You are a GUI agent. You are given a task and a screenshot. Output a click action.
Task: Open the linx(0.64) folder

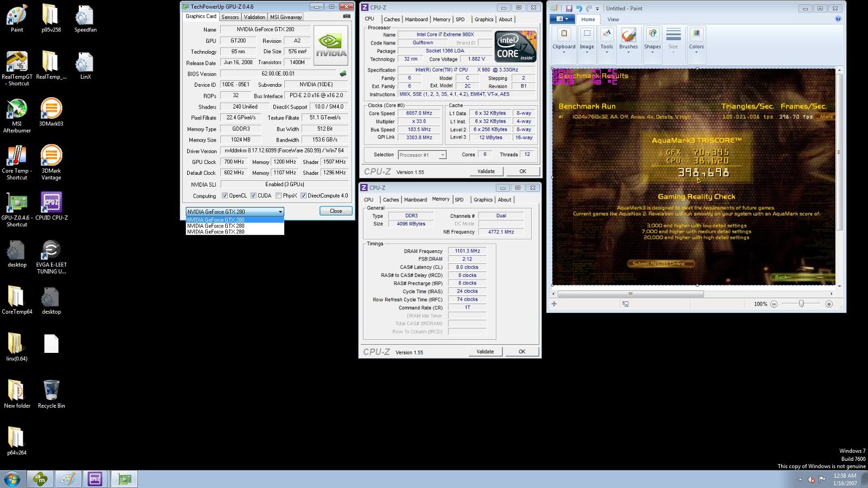tap(17, 347)
